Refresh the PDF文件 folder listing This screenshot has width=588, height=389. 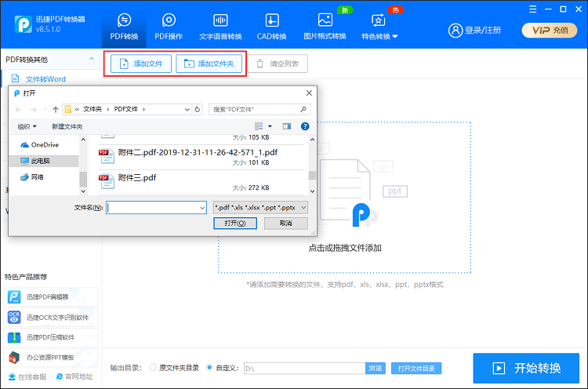click(196, 109)
